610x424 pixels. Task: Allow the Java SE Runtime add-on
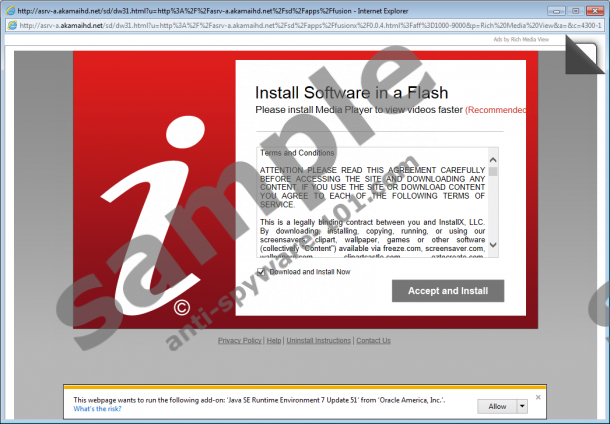point(497,406)
